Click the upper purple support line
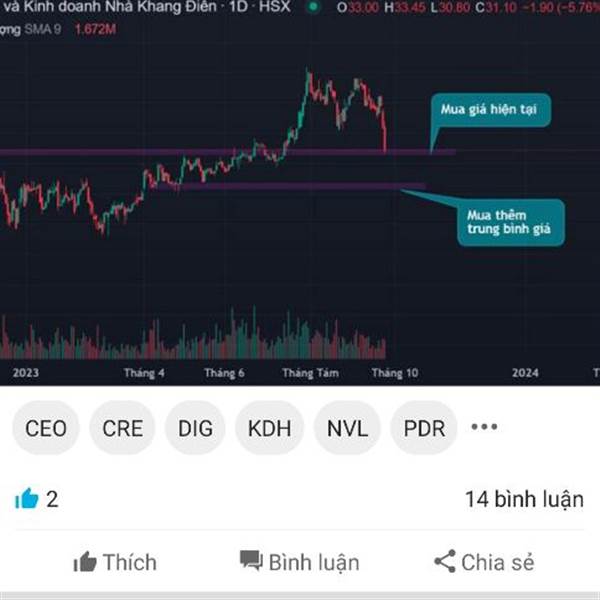The width and height of the screenshot is (600, 600). click(x=228, y=152)
